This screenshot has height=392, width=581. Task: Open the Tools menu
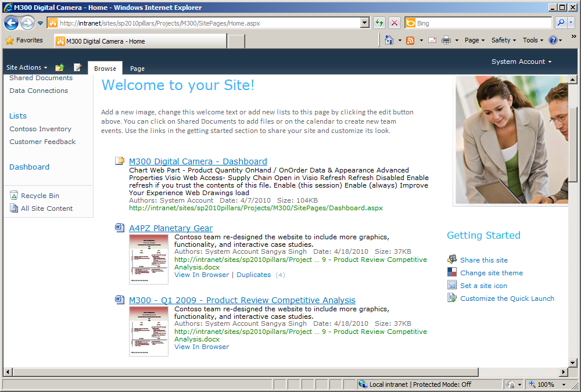pyautogui.click(x=533, y=40)
